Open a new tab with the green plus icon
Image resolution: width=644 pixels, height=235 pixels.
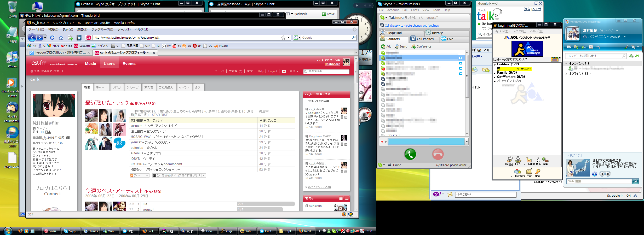click(70, 38)
